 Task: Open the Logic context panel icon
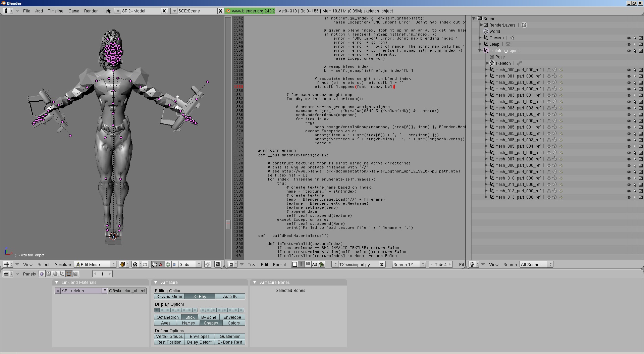tap(42, 274)
